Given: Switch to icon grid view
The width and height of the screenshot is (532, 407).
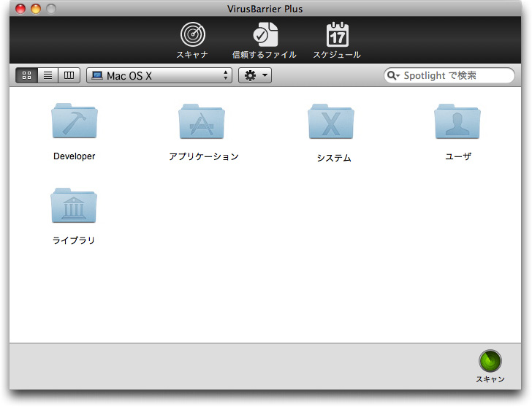Looking at the screenshot, I should (27, 75).
